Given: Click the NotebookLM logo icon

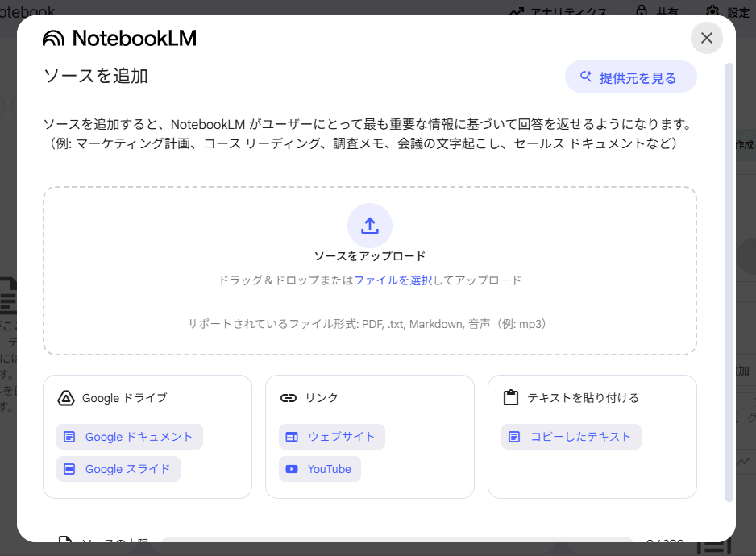Looking at the screenshot, I should coord(53,38).
